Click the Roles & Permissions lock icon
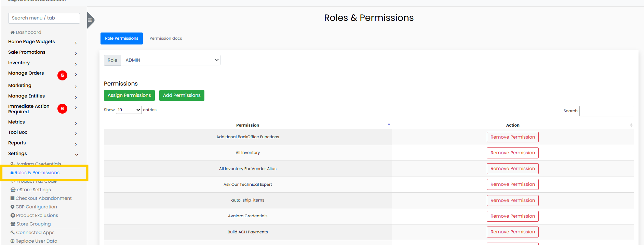 coord(12,173)
